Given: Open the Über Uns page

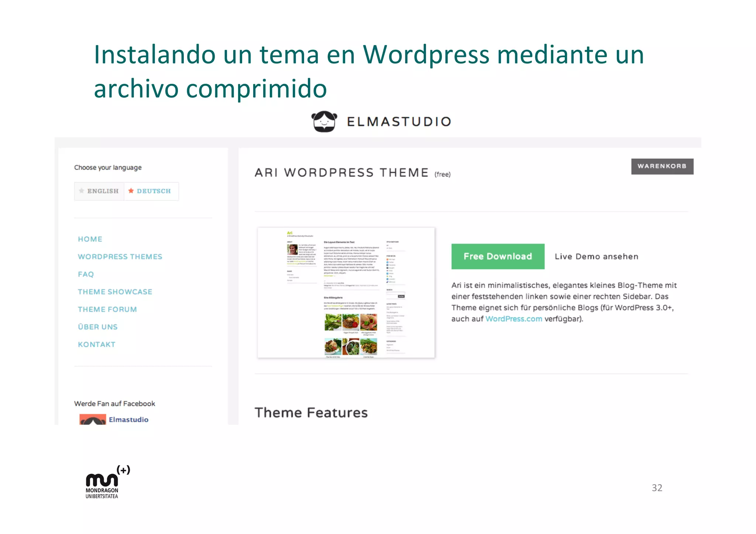Looking at the screenshot, I should [x=97, y=327].
